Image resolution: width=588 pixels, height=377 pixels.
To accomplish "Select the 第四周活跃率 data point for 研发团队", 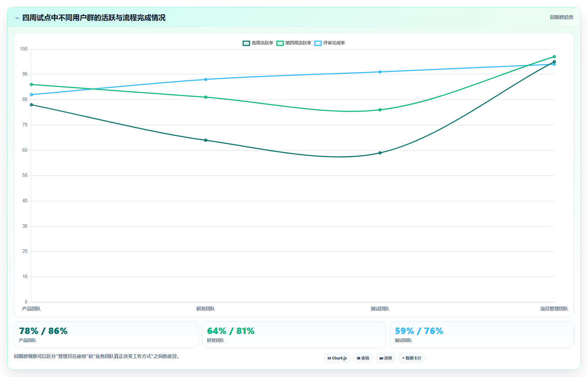I will click(206, 97).
